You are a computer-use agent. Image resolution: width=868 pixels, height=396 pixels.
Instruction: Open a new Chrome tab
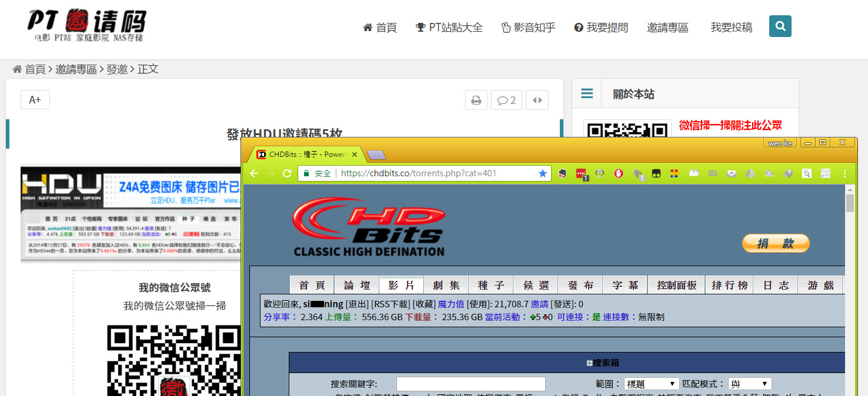[x=376, y=155]
